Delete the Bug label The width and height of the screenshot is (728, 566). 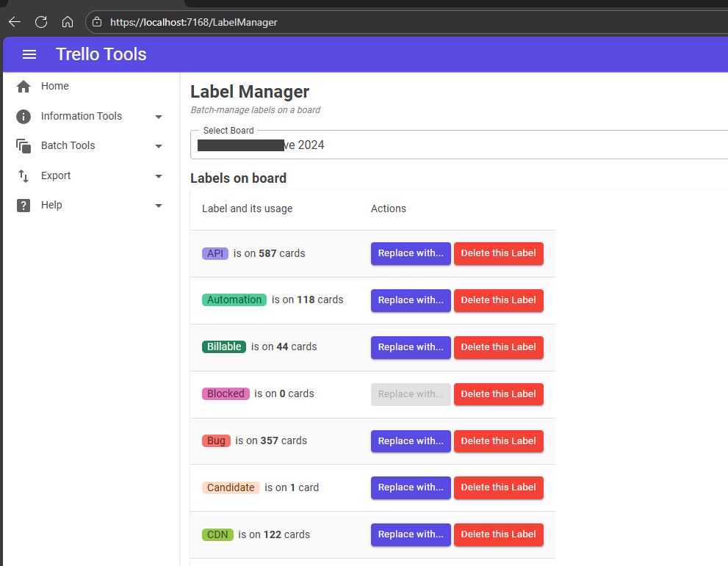coord(498,440)
